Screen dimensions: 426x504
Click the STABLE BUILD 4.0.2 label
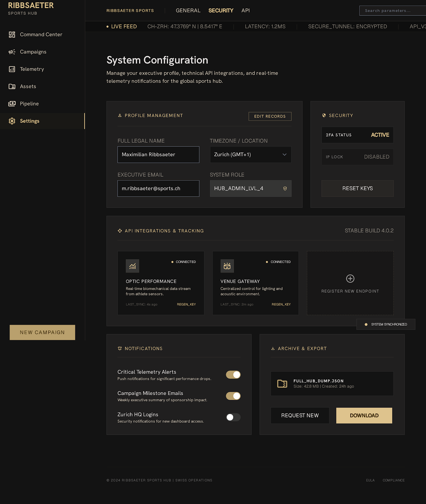[x=369, y=231]
